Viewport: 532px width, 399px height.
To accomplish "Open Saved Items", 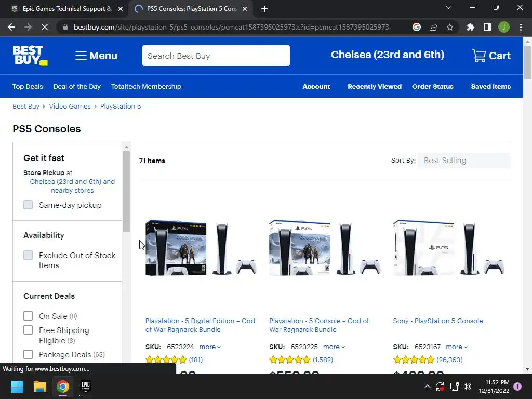I will [491, 87].
